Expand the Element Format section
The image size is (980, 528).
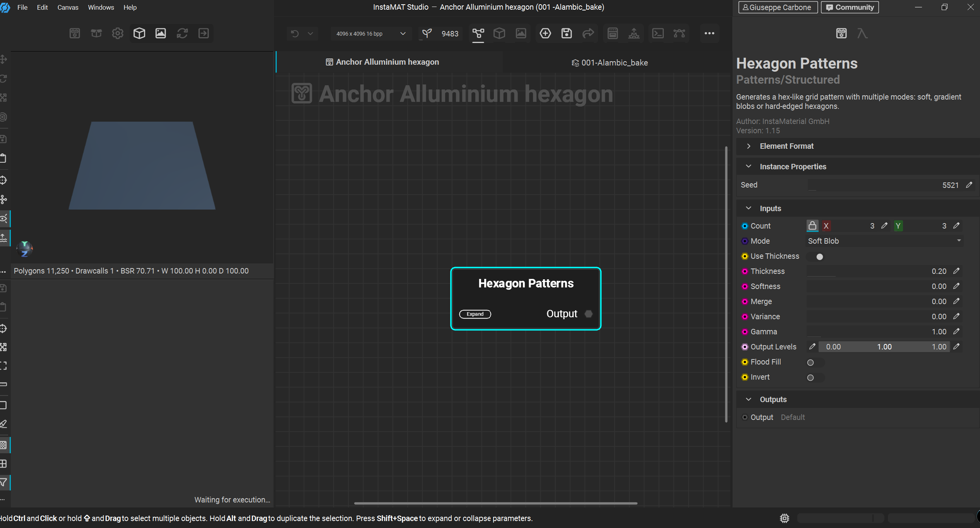[x=786, y=146]
